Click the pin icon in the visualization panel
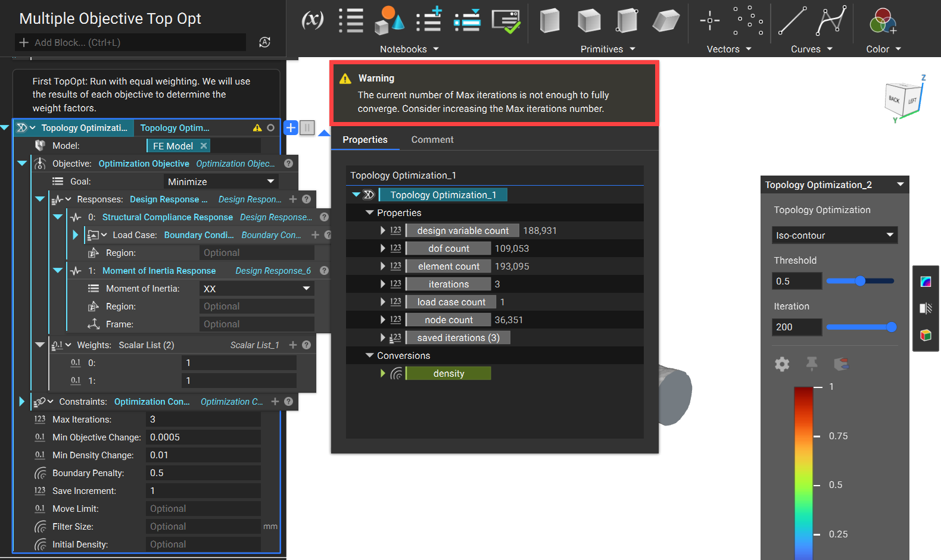Image resolution: width=941 pixels, height=560 pixels. [812, 364]
